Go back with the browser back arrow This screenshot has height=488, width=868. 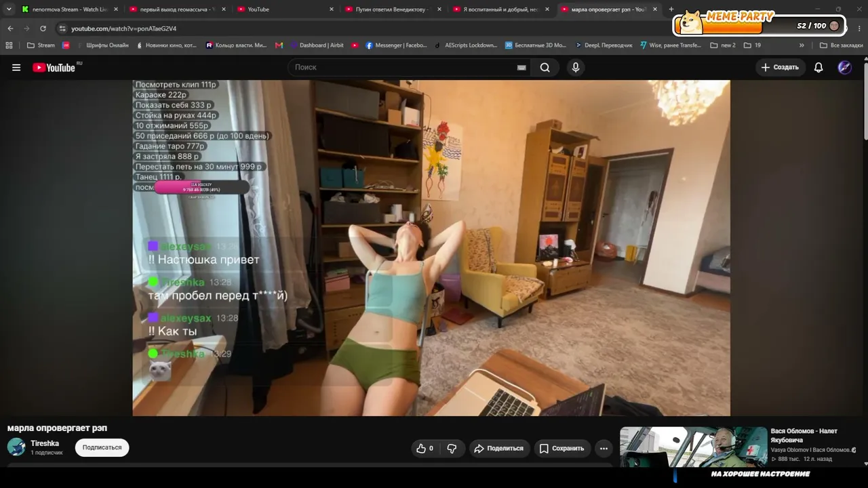pyautogui.click(x=10, y=28)
